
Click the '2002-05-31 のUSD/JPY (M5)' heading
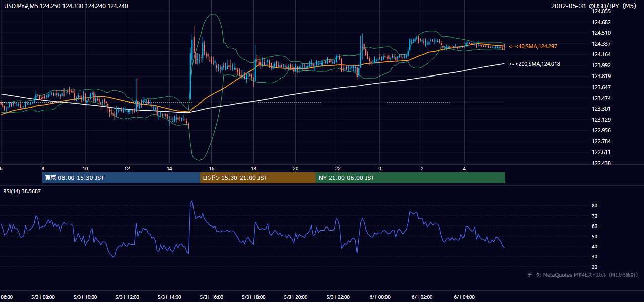pyautogui.click(x=595, y=6)
